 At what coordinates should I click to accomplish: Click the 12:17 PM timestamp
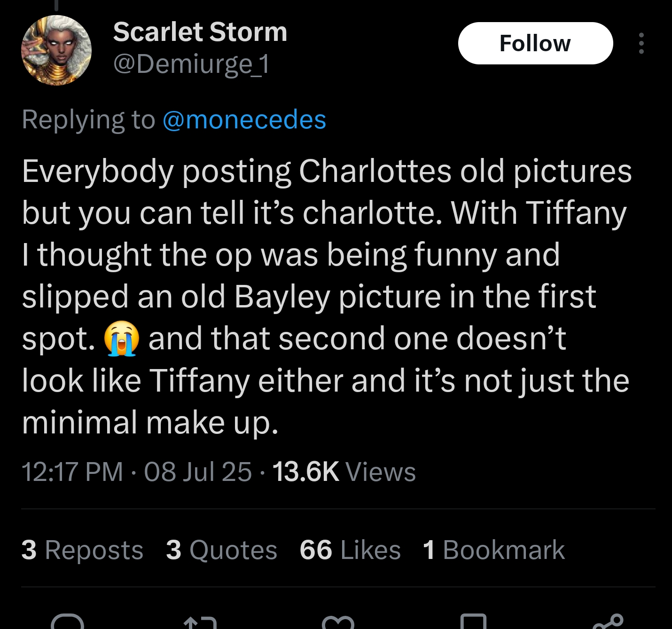pyautogui.click(x=72, y=472)
